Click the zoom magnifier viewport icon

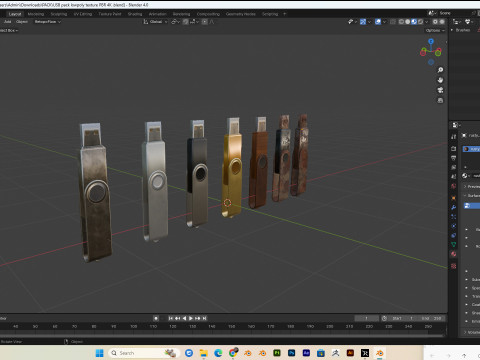[x=440, y=70]
